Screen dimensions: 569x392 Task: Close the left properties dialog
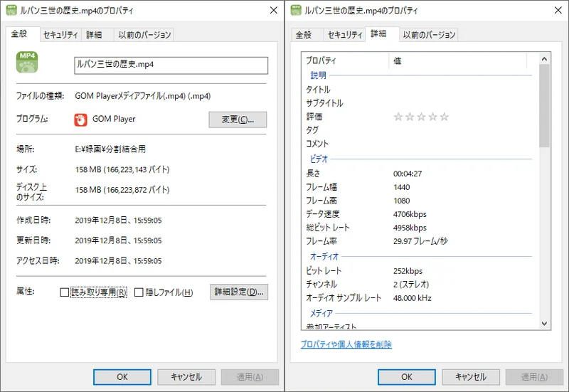pyautogui.click(x=273, y=11)
